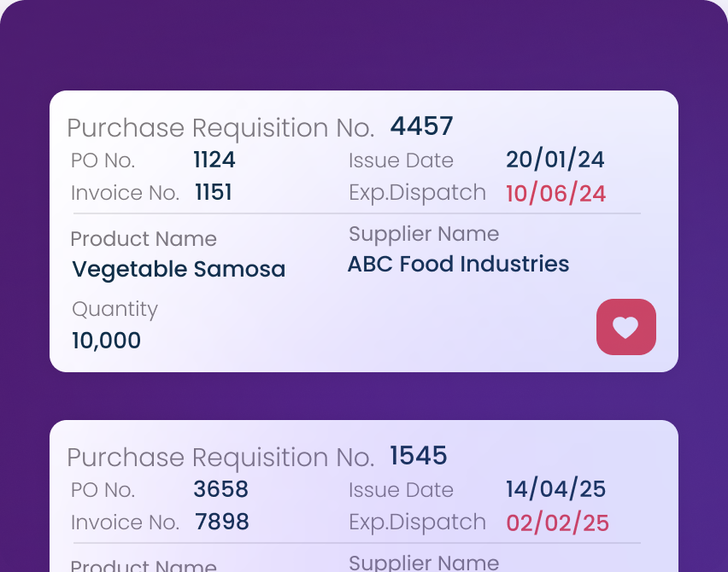Click supplier ABC Food Industries
Image resolution: width=728 pixels, height=572 pixels.
click(x=458, y=264)
